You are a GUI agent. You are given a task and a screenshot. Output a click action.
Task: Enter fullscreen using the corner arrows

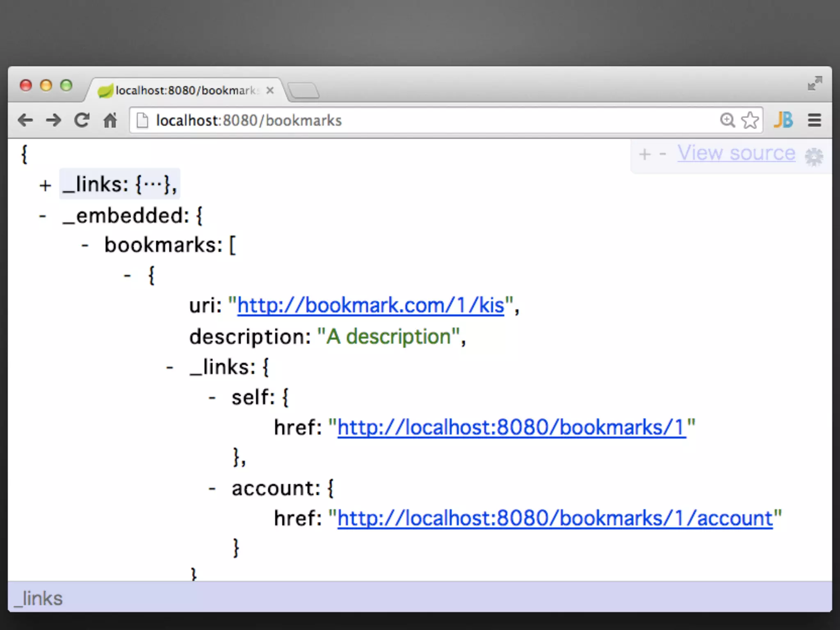pos(815,83)
